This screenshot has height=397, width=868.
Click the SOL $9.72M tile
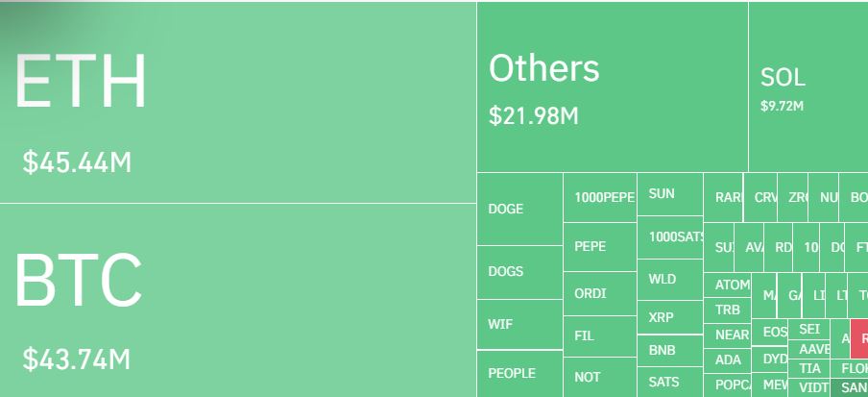coord(808,87)
